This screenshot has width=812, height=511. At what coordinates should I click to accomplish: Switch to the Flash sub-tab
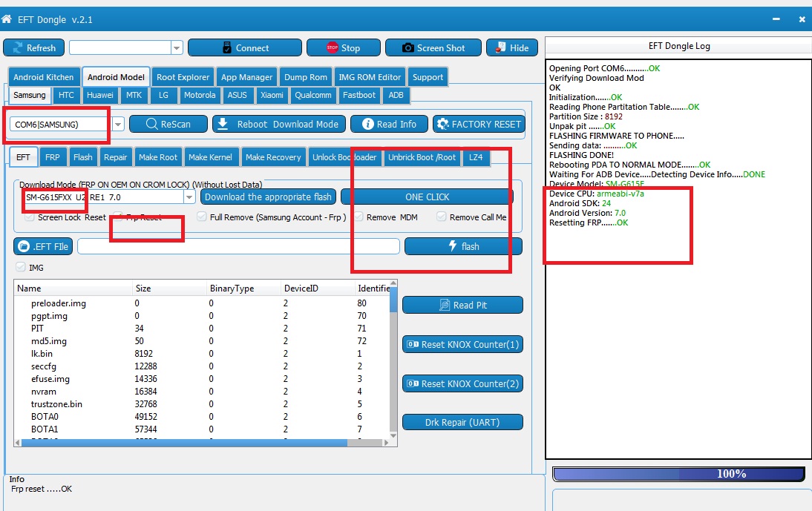83,157
